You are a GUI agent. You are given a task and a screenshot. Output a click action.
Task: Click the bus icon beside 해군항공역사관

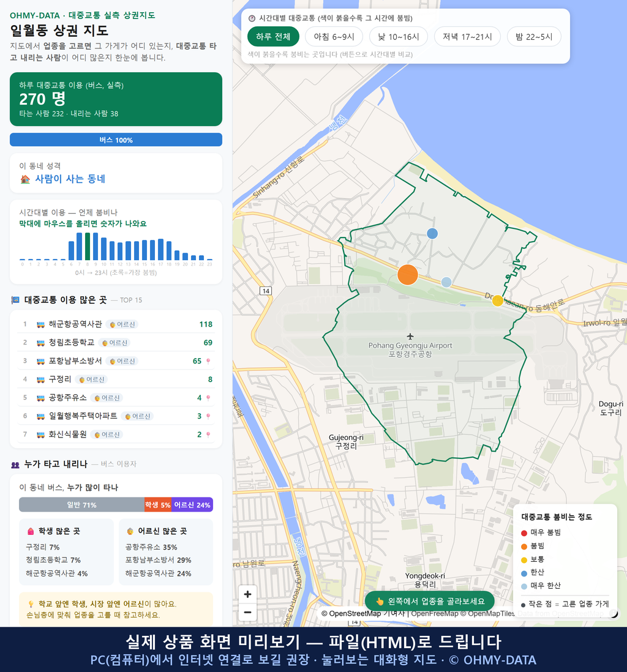tap(41, 324)
